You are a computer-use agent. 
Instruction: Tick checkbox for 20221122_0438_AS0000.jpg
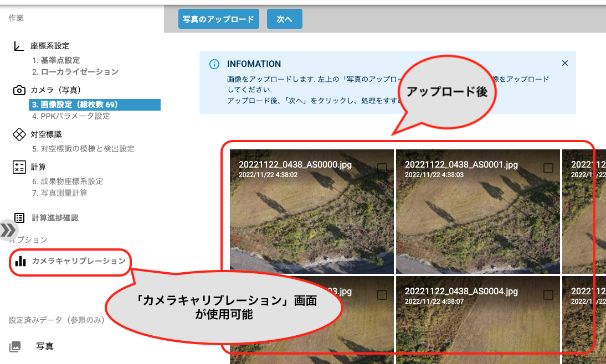point(382,168)
